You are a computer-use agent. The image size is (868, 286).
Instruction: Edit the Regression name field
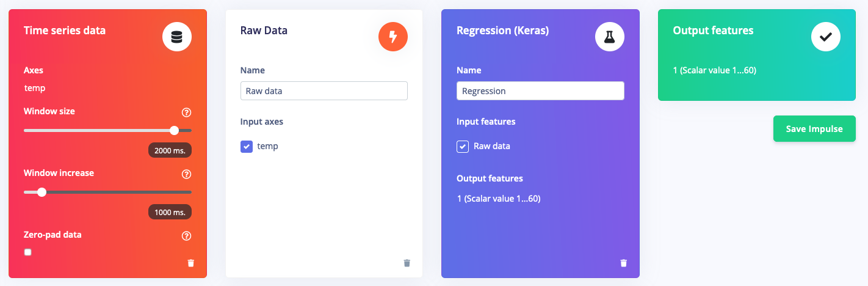click(x=540, y=91)
